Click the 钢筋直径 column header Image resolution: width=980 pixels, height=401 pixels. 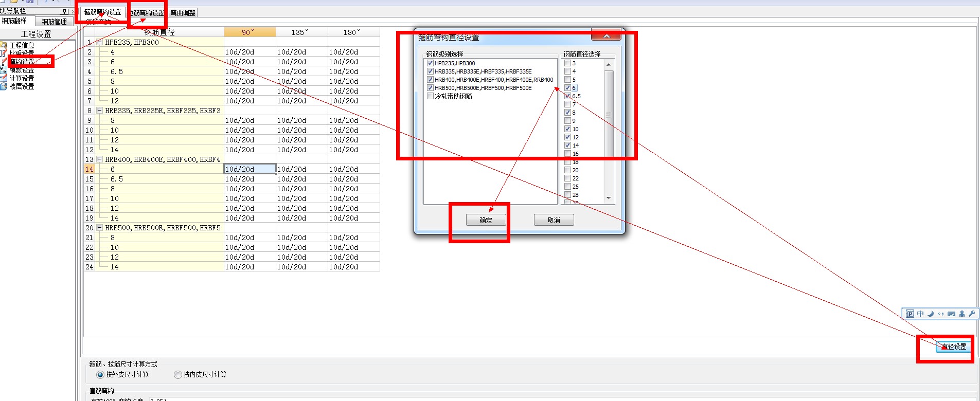159,32
